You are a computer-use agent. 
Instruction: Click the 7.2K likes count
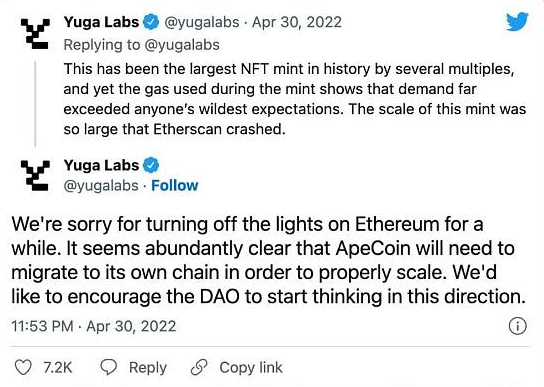[58, 368]
